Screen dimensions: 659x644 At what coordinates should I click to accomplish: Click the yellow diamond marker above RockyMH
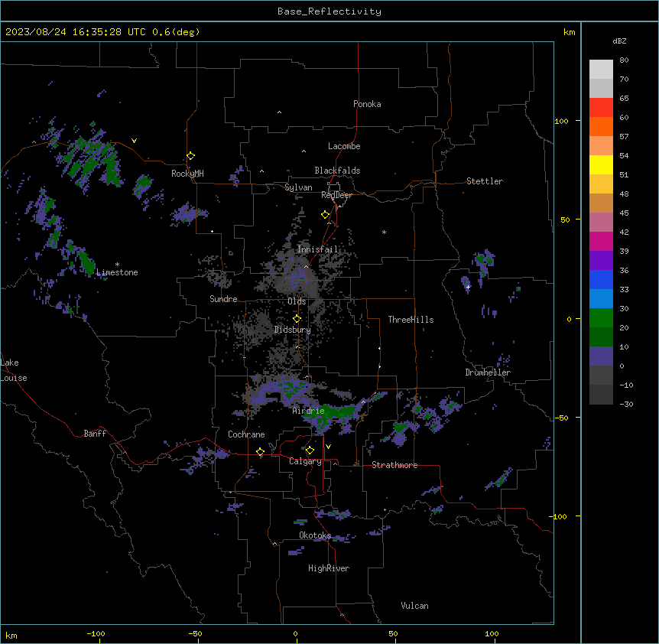(191, 156)
